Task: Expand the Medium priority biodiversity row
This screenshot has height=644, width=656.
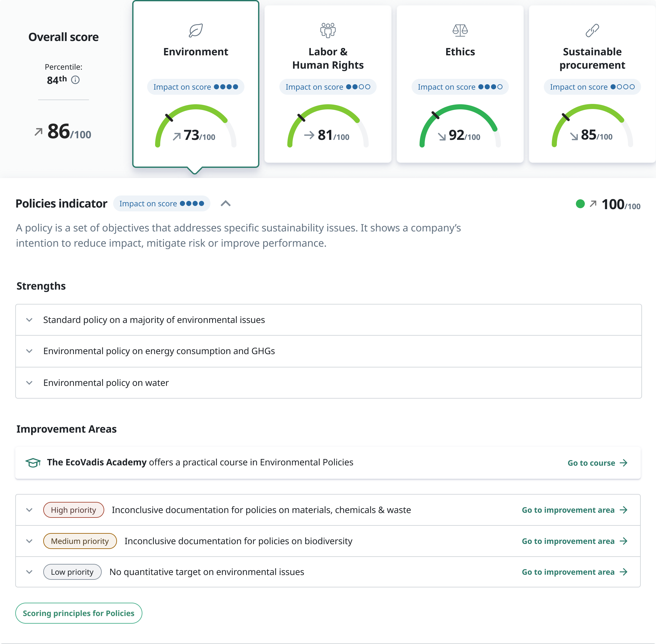Action: (x=30, y=541)
